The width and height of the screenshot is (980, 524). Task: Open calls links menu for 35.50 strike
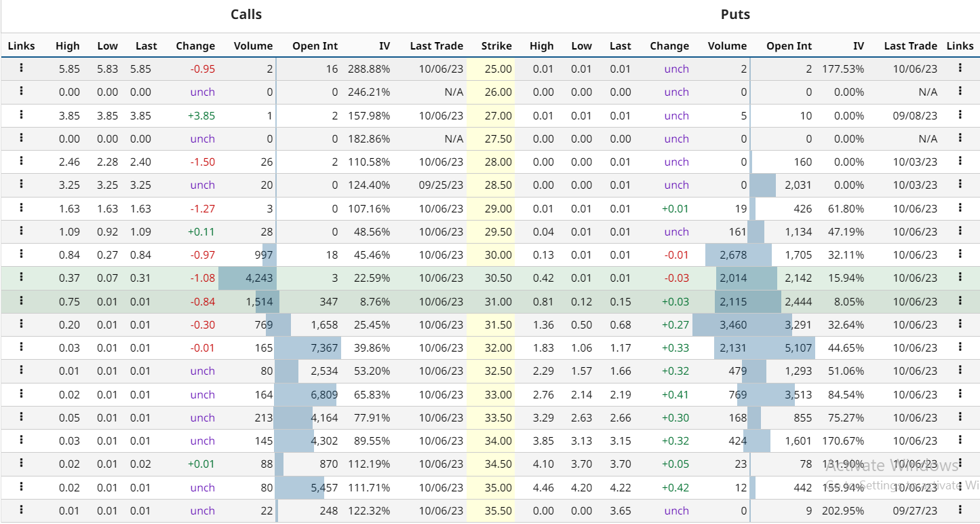pyautogui.click(x=22, y=510)
